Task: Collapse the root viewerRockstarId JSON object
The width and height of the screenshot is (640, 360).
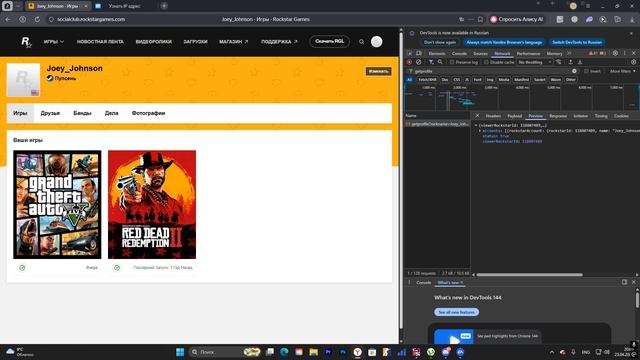Action: pyautogui.click(x=476, y=125)
